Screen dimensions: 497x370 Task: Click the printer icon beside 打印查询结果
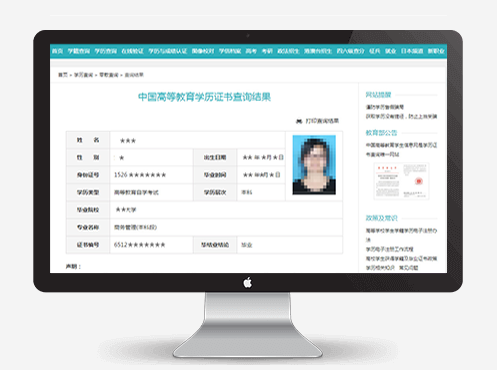(x=299, y=121)
